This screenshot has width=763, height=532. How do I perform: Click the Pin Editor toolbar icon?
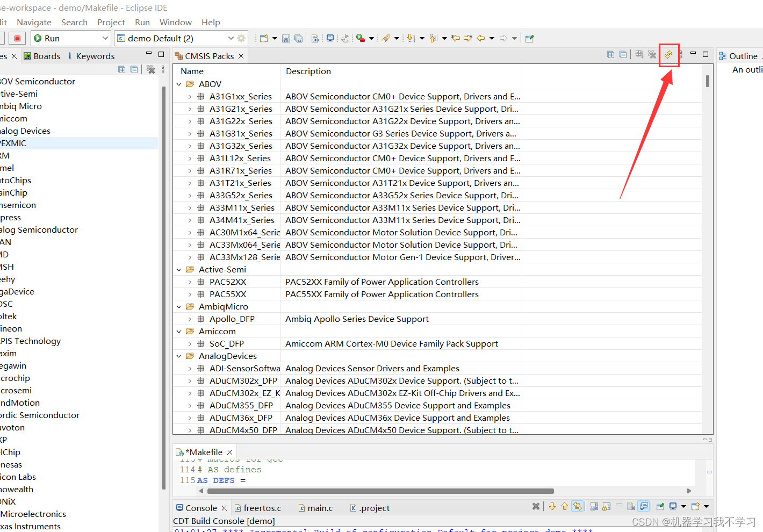click(x=530, y=38)
